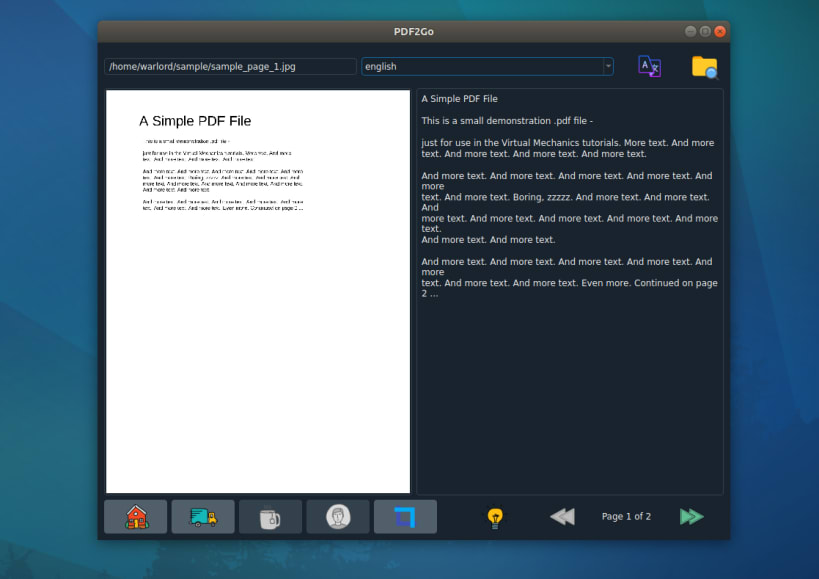Viewport: 819px width, 579px height.
Task: Click 'A Simple PDF File' in output text
Action: (x=460, y=99)
